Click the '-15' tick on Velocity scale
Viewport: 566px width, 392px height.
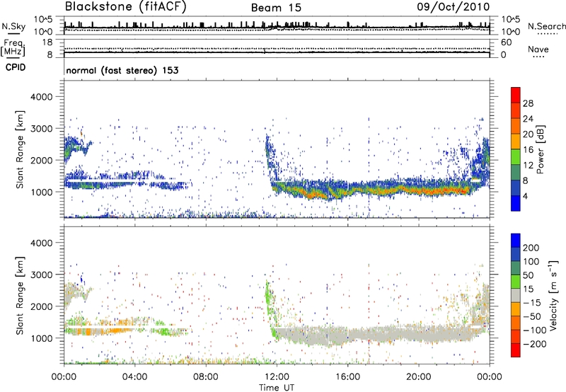coord(532,303)
